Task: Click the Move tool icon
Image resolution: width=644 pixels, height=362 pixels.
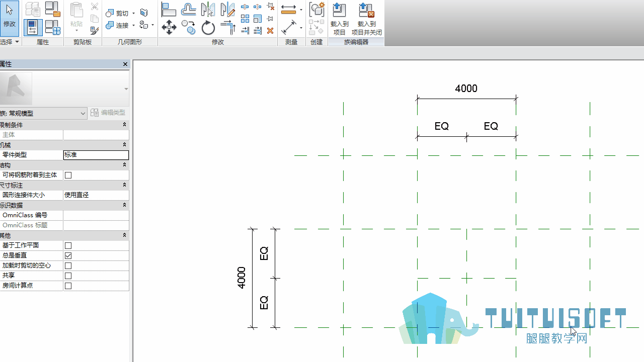Action: click(x=169, y=27)
